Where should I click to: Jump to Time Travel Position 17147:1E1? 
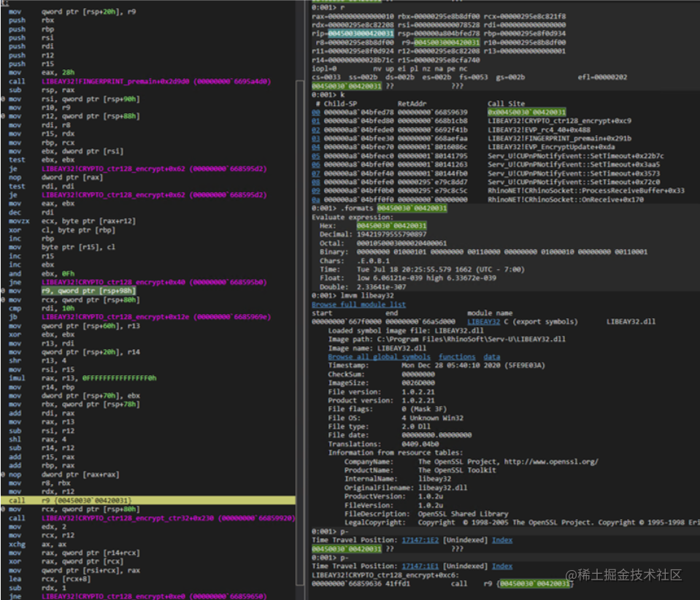[x=420, y=566]
